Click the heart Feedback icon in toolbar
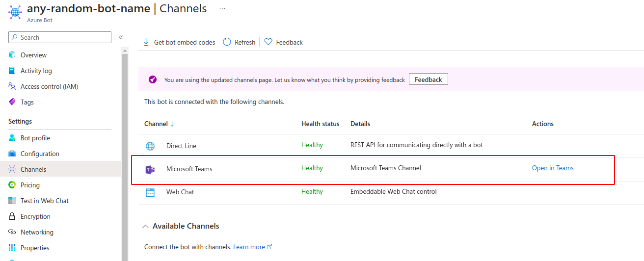 click(x=268, y=42)
